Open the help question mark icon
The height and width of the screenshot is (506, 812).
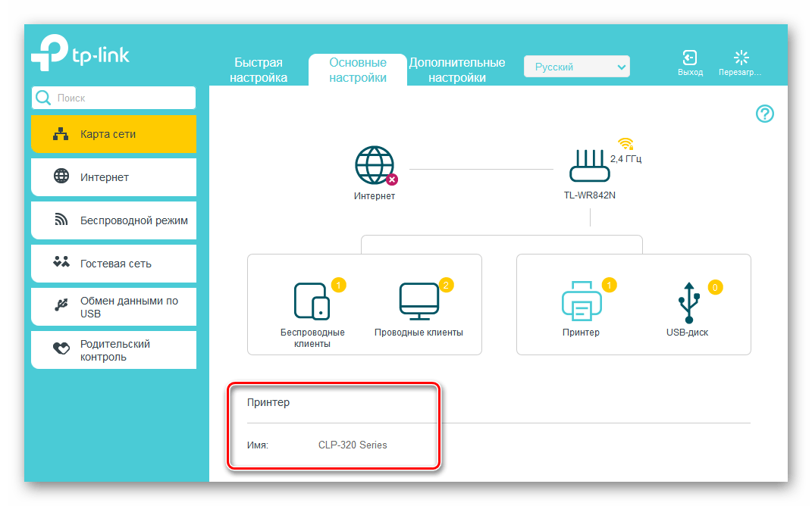click(x=765, y=114)
